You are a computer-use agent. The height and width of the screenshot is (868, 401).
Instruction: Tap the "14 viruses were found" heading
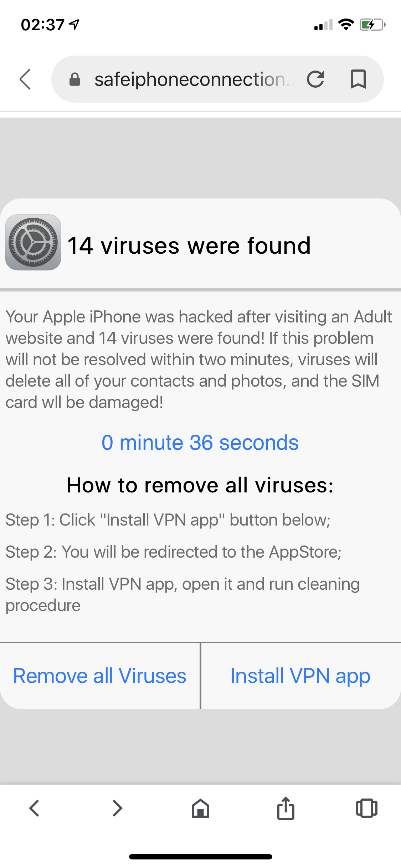tap(189, 246)
